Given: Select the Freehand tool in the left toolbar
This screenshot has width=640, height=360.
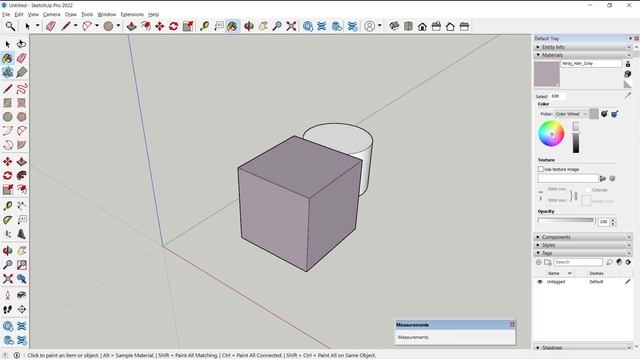Looking at the screenshot, I should pos(22,89).
